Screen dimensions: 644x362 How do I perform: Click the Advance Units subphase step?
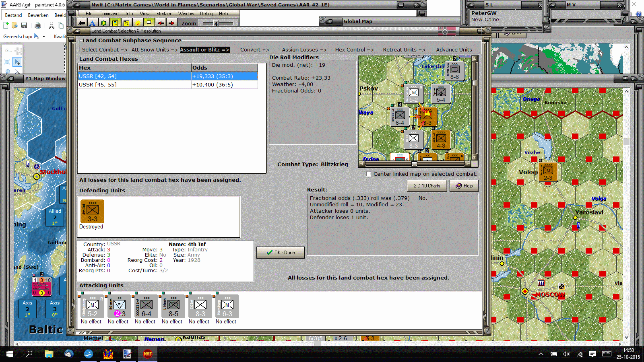(x=454, y=50)
